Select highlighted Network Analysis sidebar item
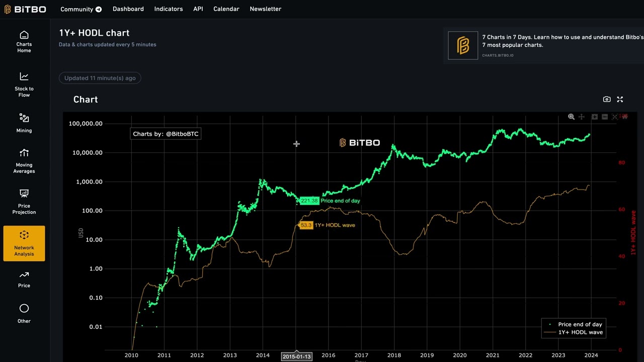This screenshot has width=644, height=362. point(24,243)
